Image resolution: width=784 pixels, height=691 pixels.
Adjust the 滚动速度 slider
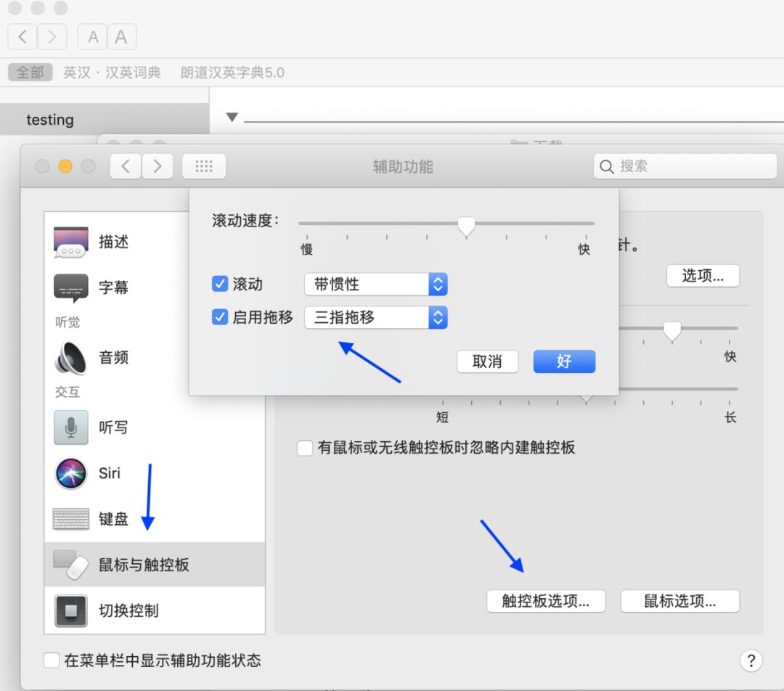pos(466,226)
